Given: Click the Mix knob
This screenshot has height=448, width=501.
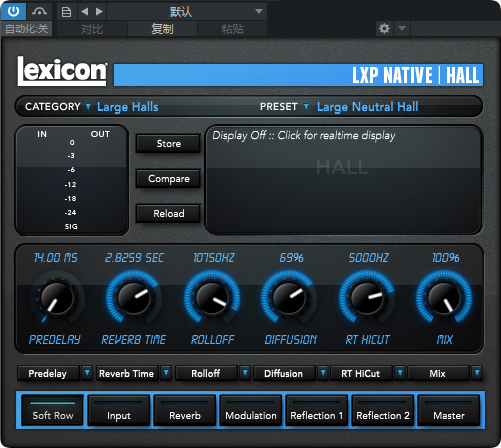Looking at the screenshot, I should 444,297.
